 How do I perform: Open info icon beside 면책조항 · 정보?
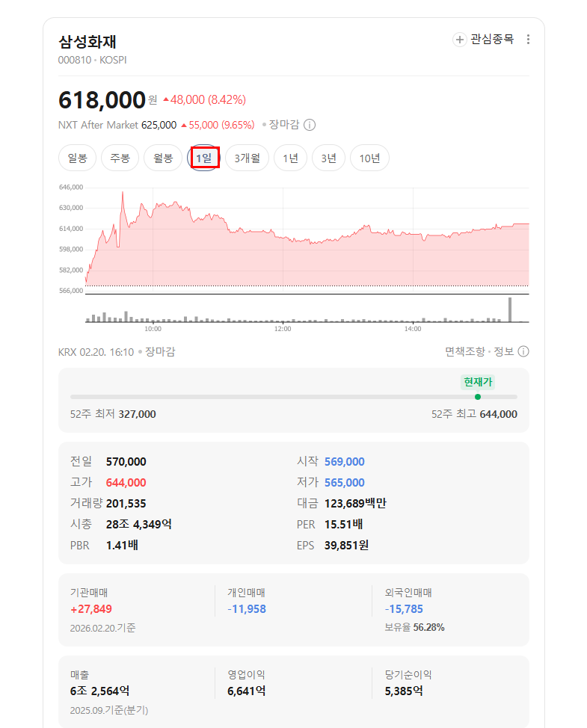[x=523, y=351]
